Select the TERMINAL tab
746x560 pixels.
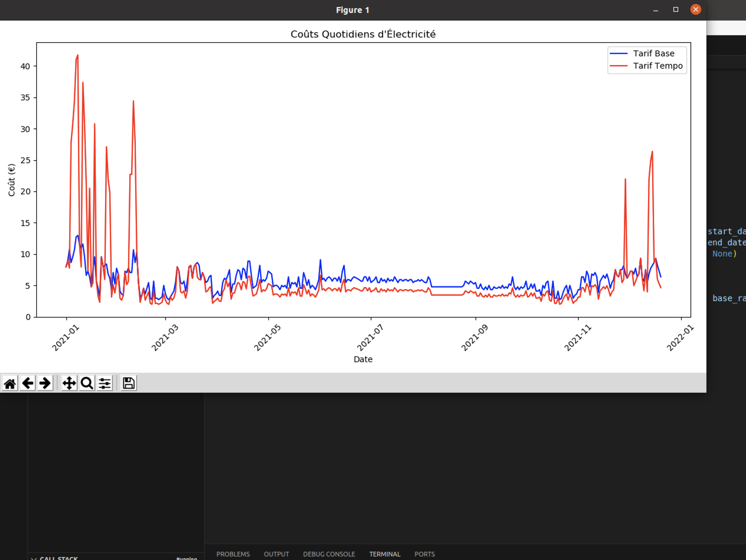pos(385,554)
